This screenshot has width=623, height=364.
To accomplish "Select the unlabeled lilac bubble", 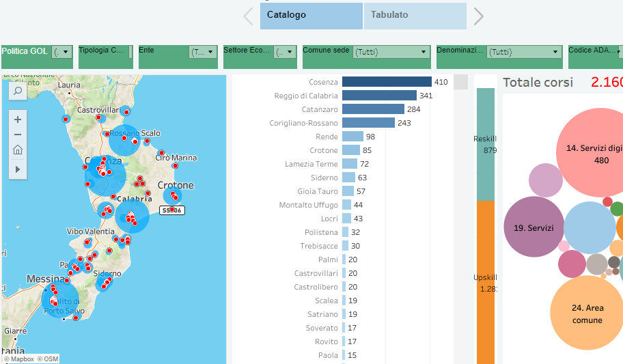I will click(x=546, y=180).
